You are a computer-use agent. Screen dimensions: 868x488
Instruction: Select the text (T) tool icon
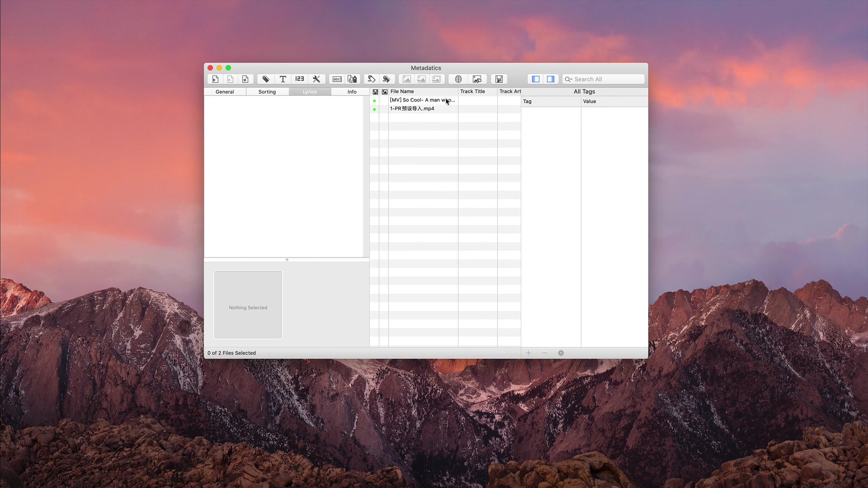[x=283, y=79]
